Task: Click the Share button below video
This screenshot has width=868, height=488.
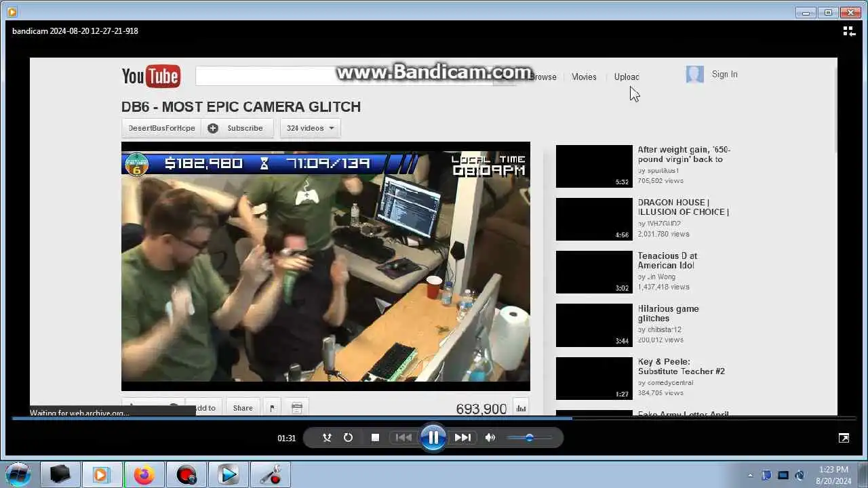Action: (x=243, y=408)
